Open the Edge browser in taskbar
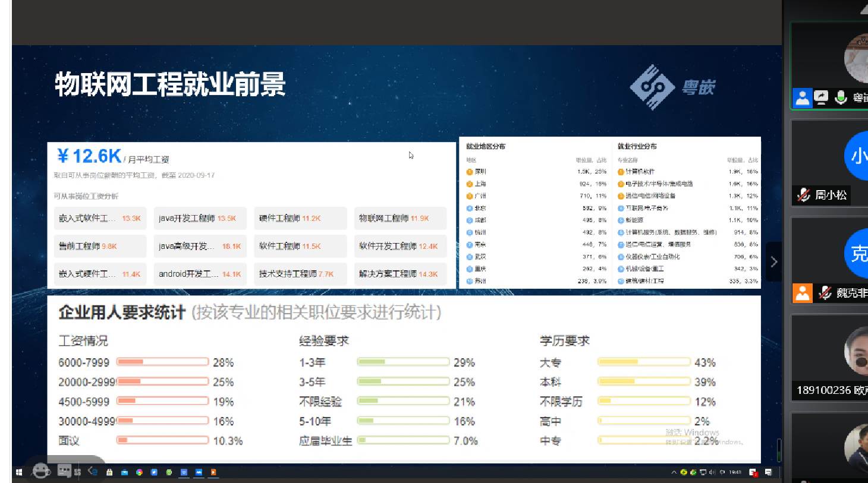The width and height of the screenshot is (868, 483). click(93, 472)
